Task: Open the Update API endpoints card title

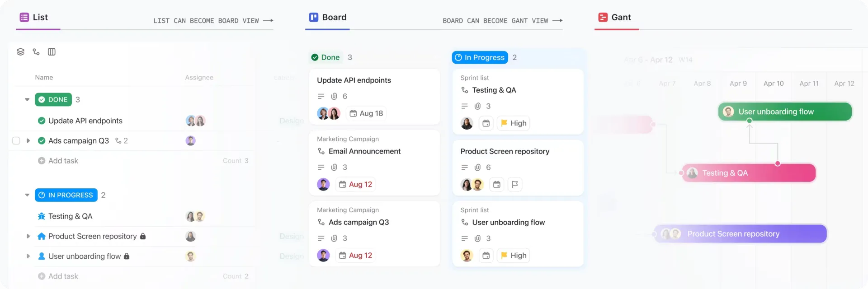Action: point(354,80)
